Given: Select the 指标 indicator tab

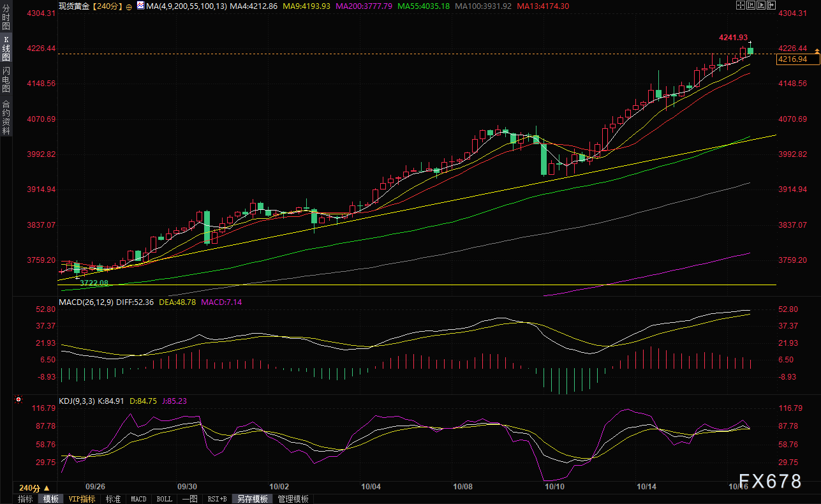Looking at the screenshot, I should click(26, 499).
